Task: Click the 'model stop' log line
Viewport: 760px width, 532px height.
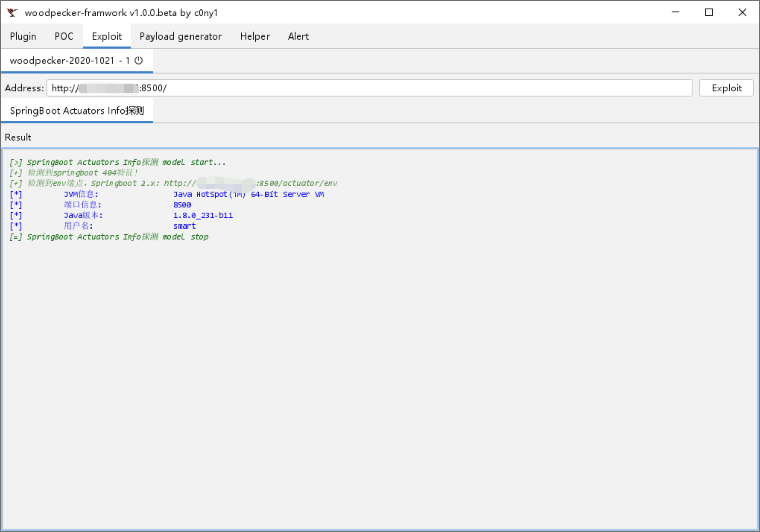Action: [x=109, y=237]
